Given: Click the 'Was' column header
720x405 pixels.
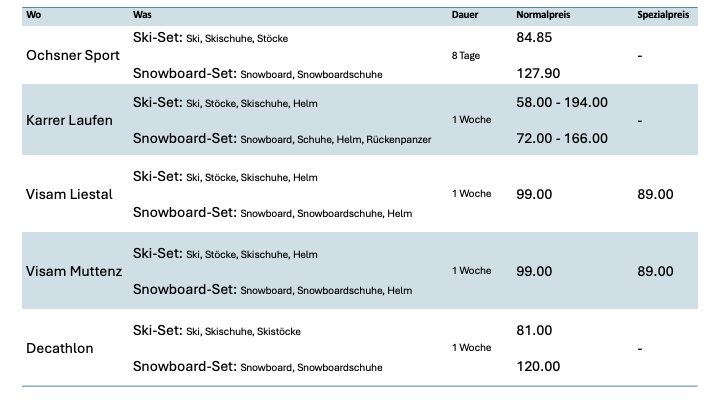Looking at the screenshot, I should [142, 15].
